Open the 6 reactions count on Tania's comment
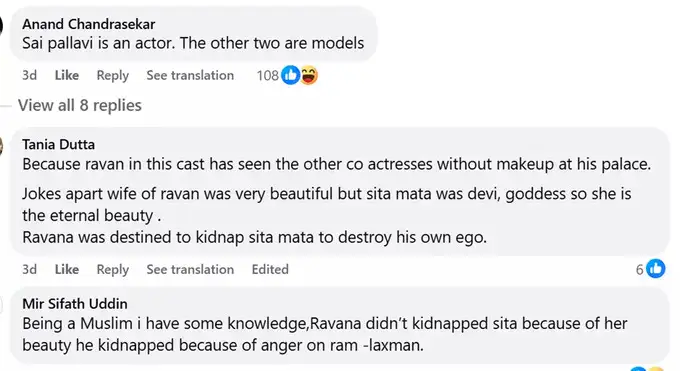The image size is (680, 371). tap(639, 270)
